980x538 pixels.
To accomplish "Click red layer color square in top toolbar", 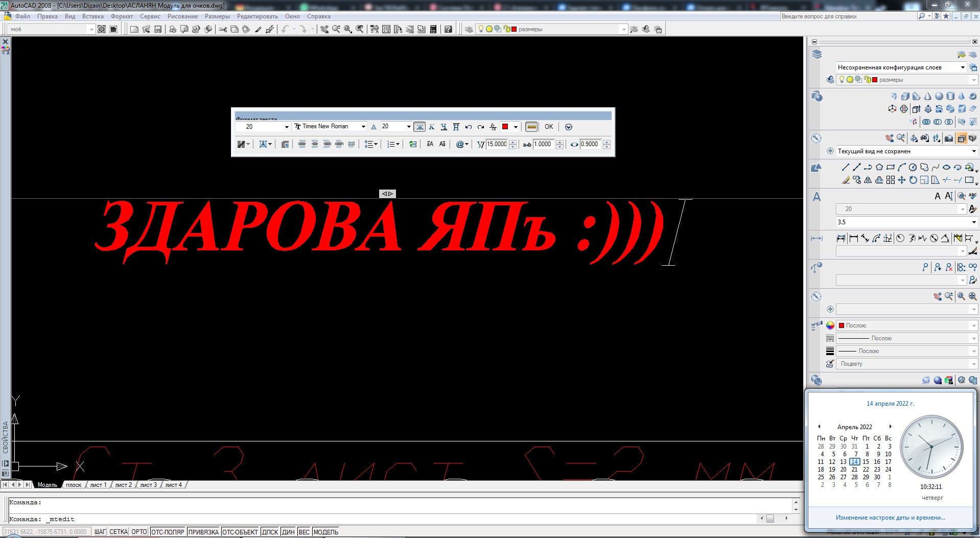I will click(x=514, y=29).
